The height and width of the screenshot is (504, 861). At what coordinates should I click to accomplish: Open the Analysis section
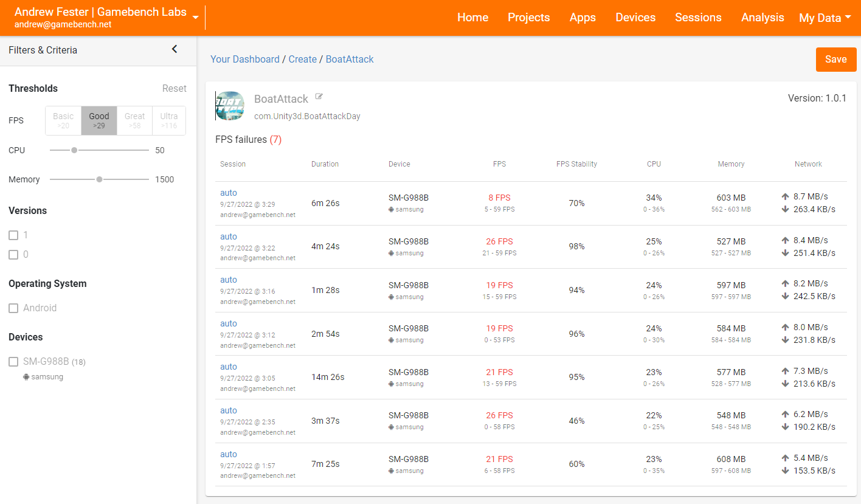point(762,18)
